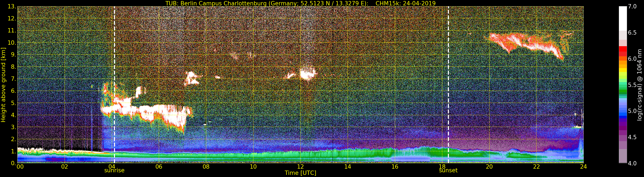
Task: Click height axis tick '9.'
Action: click(x=13, y=55)
